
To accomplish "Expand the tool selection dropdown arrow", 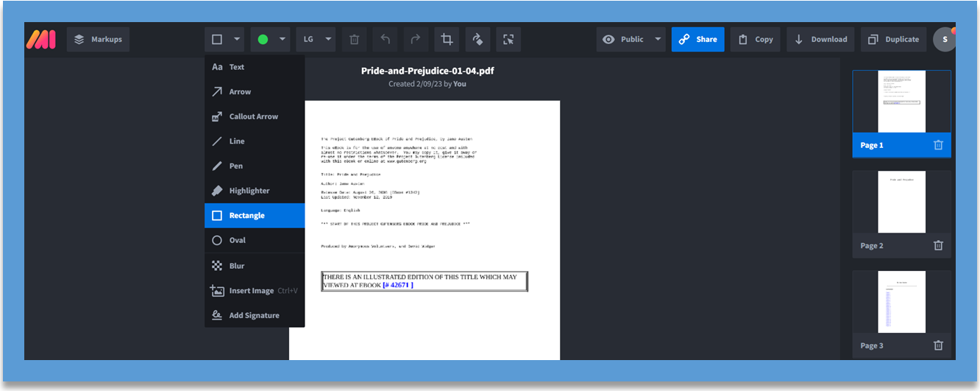I will tap(237, 40).
